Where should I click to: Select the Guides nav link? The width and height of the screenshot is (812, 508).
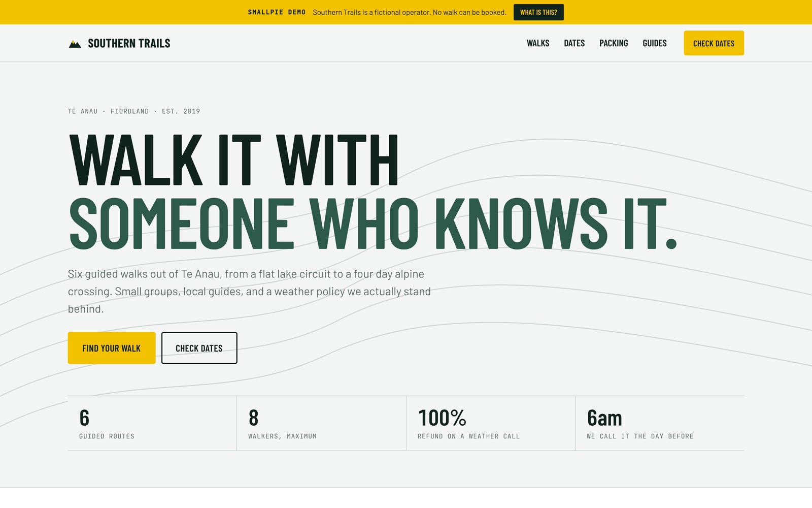(655, 43)
